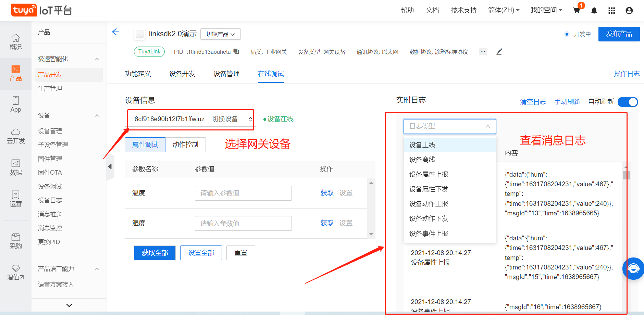644x315 pixels.
Task: Open 增值 value-added services in sidebar
Action: click(x=16, y=273)
